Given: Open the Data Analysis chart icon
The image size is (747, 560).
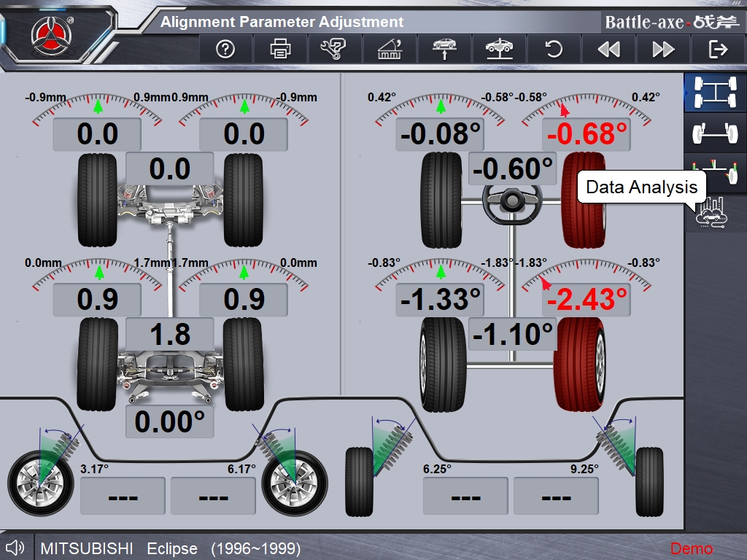Looking at the screenshot, I should tap(711, 212).
